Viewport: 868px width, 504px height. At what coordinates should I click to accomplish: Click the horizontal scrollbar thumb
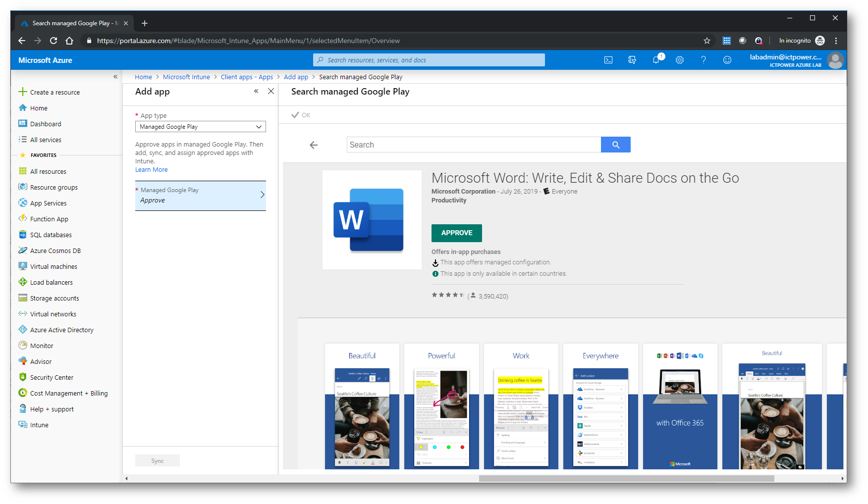tap(627, 478)
